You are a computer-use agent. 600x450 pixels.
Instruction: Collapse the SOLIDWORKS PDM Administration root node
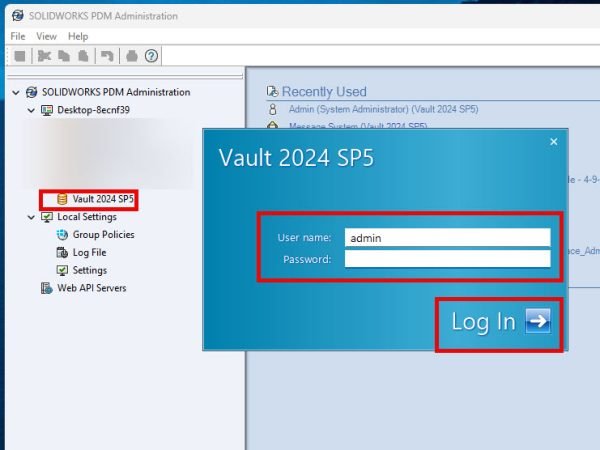(x=16, y=92)
